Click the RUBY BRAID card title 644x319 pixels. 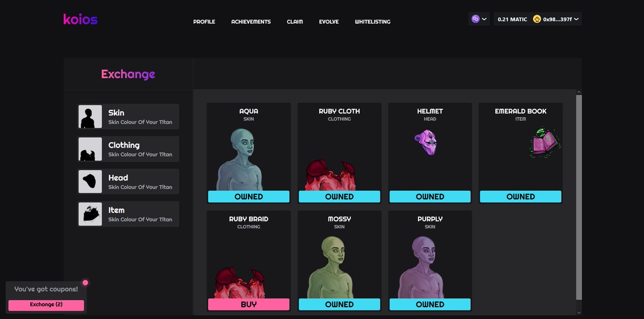click(x=248, y=219)
